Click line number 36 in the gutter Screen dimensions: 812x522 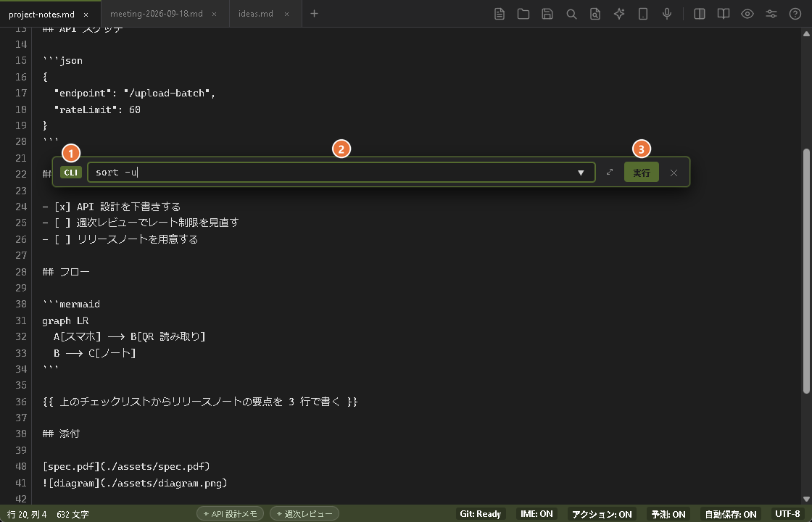(21, 402)
